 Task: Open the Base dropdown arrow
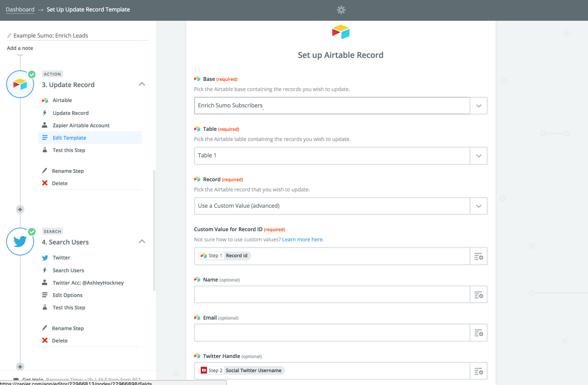pyautogui.click(x=479, y=106)
